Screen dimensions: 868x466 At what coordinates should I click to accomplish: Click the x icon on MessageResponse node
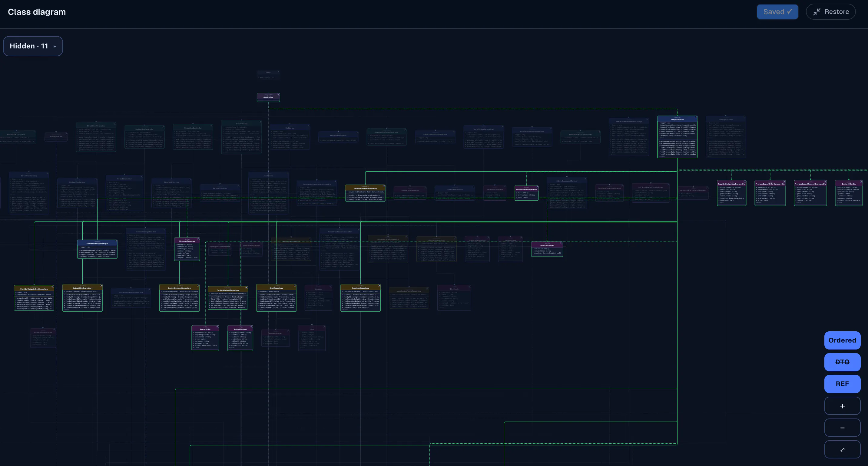click(x=198, y=239)
